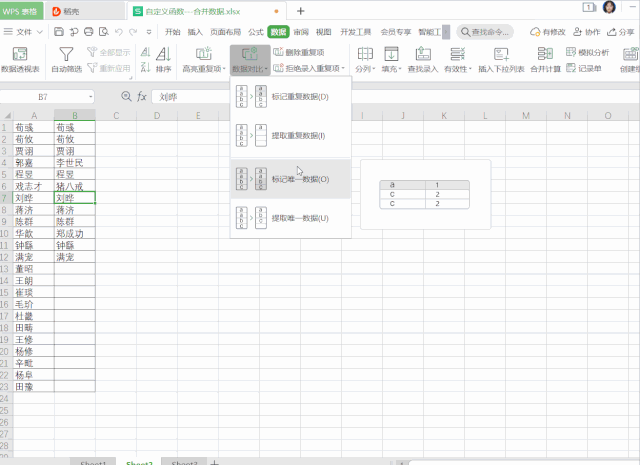Open the name box dropdown showing B7
Screen dimensions: 640x465
(x=90, y=97)
